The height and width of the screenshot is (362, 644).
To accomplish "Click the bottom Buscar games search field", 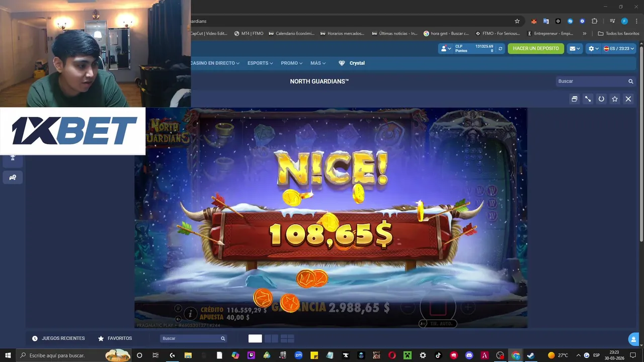I will (x=193, y=338).
